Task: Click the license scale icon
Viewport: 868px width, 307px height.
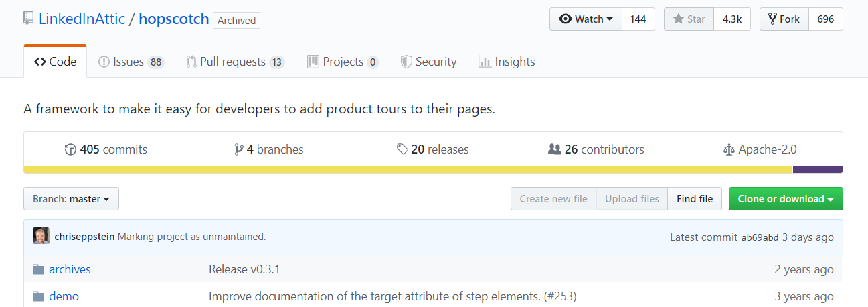Action: [x=729, y=149]
